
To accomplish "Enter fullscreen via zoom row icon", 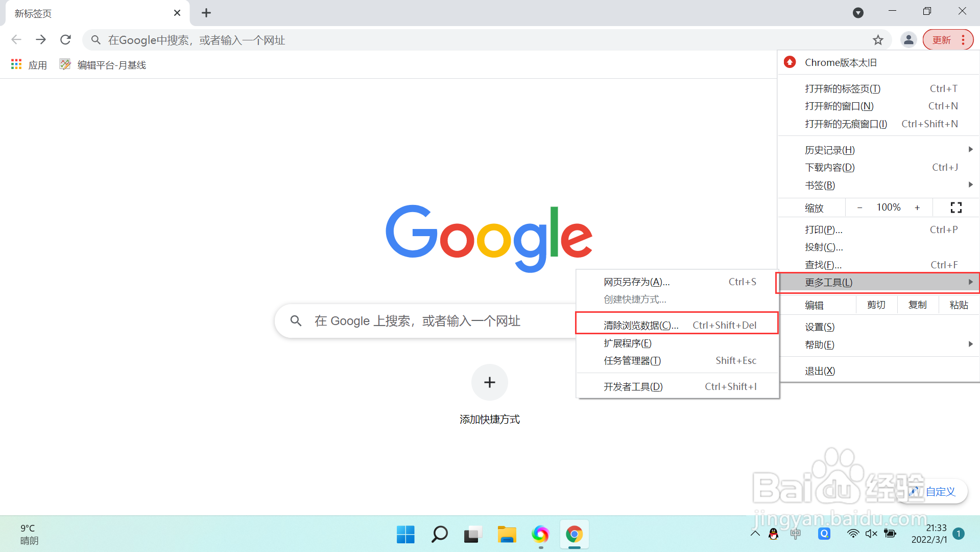I will pyautogui.click(x=956, y=208).
